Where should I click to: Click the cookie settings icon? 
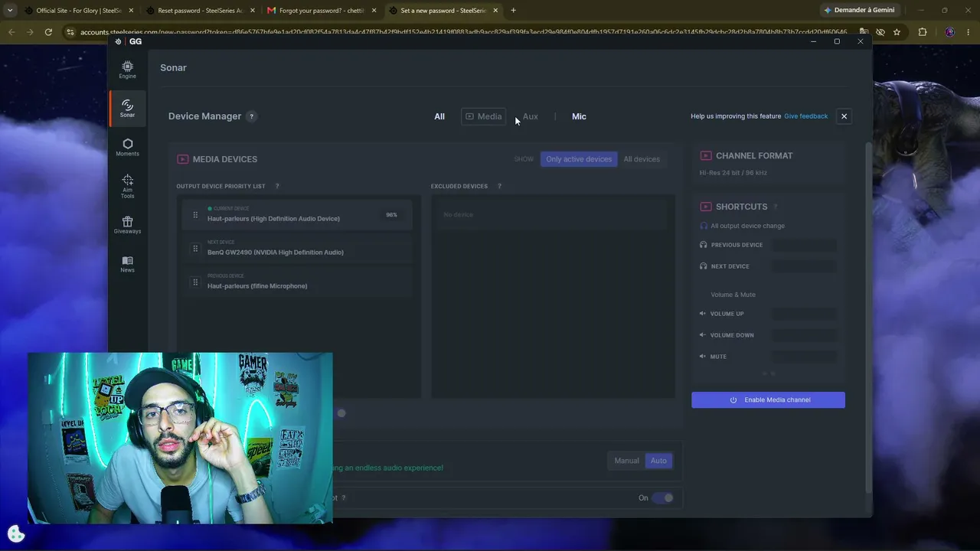point(16,534)
